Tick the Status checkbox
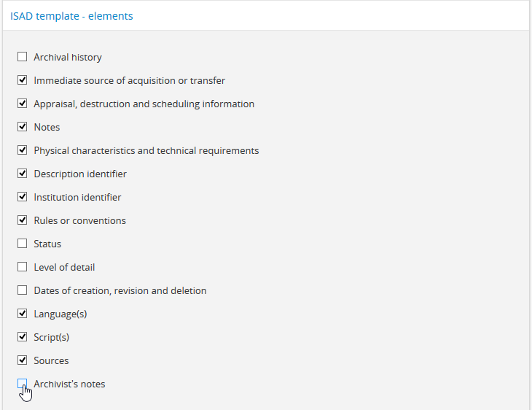 pos(23,244)
